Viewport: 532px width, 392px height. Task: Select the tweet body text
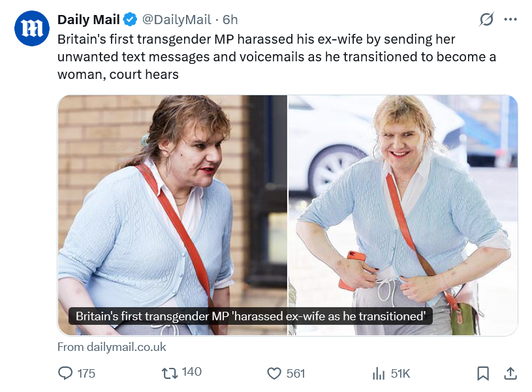[x=277, y=57]
